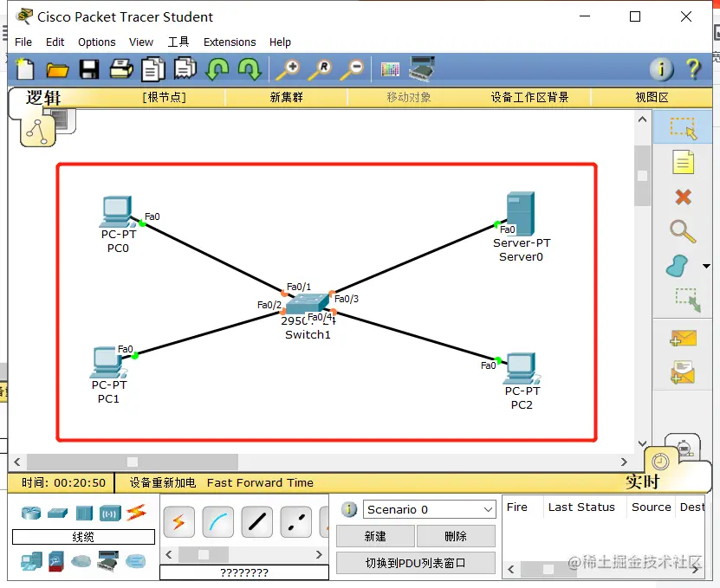Redo with the right green arrow

coord(250,69)
